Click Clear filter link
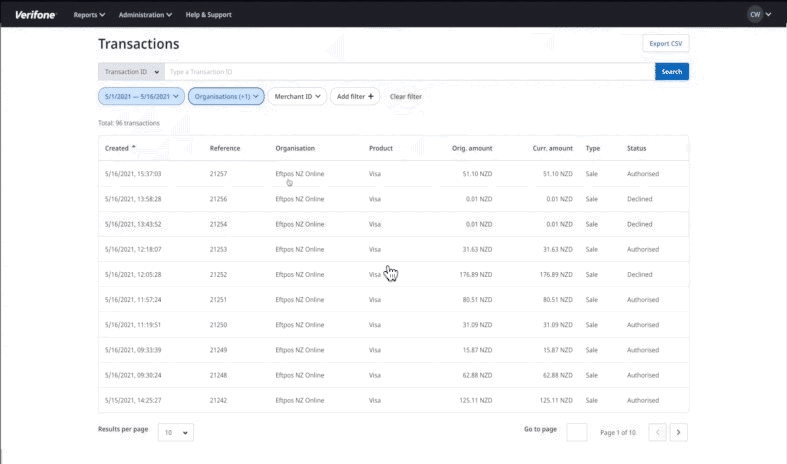Viewport: 787px width, 464px height. [x=405, y=96]
